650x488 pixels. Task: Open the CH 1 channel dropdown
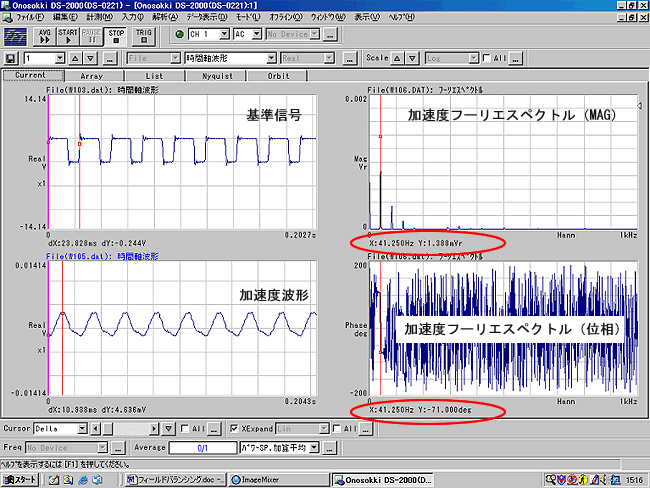[x=224, y=34]
